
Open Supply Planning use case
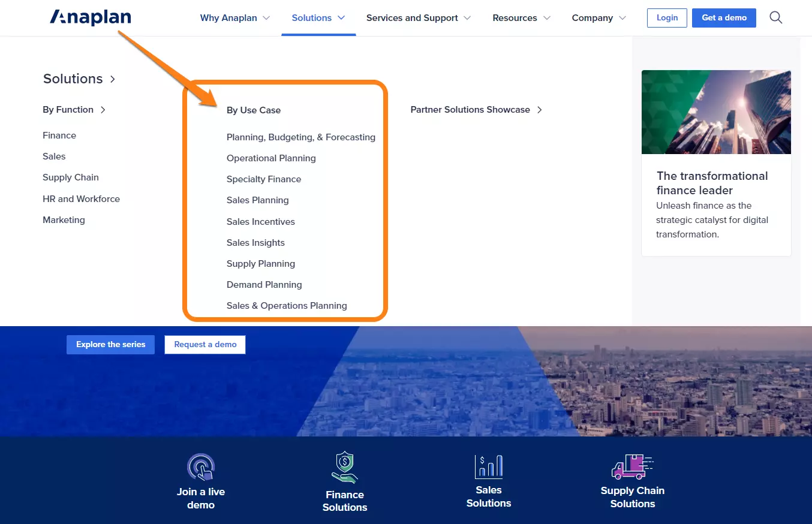(x=261, y=264)
